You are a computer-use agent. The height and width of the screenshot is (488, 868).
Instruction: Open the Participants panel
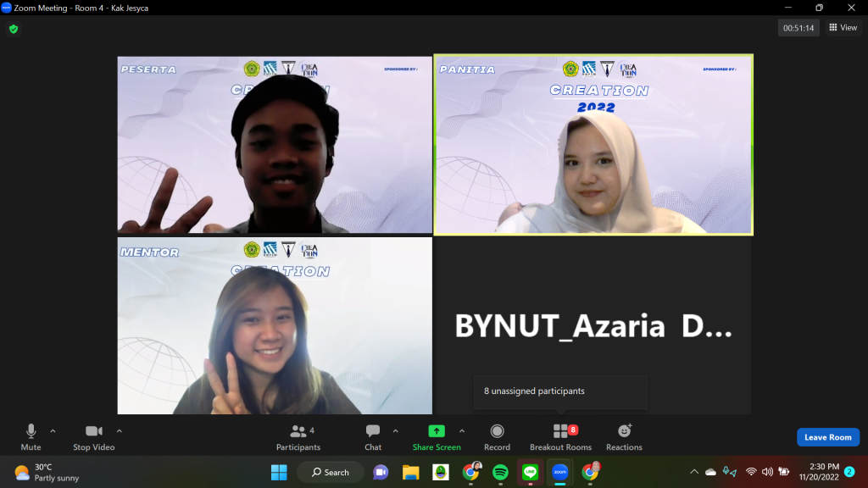coord(298,436)
